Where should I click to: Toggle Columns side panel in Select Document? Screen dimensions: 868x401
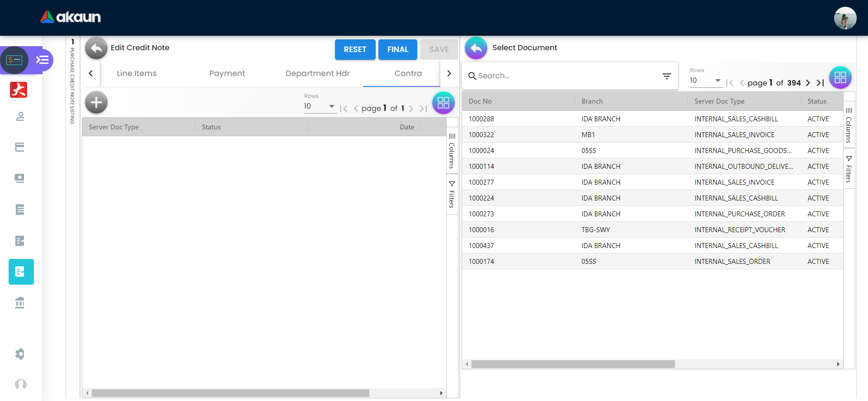tap(849, 125)
